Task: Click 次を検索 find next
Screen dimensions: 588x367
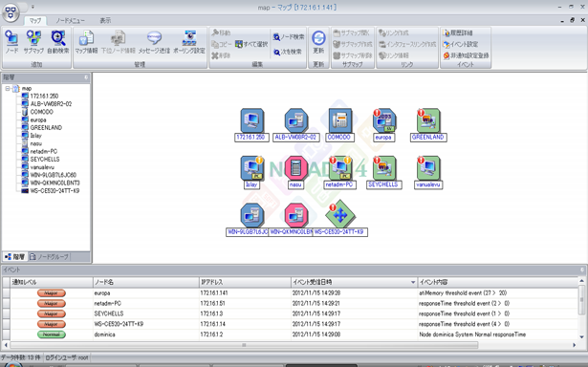Action: (x=287, y=52)
